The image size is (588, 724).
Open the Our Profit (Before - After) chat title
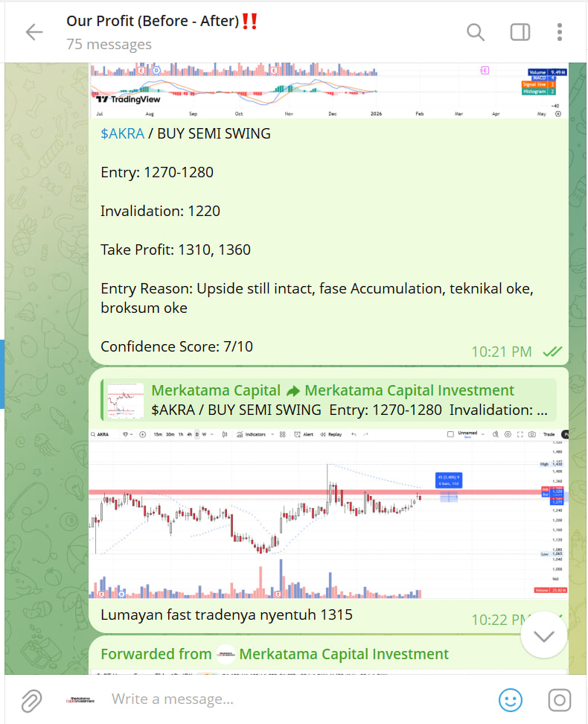click(162, 21)
